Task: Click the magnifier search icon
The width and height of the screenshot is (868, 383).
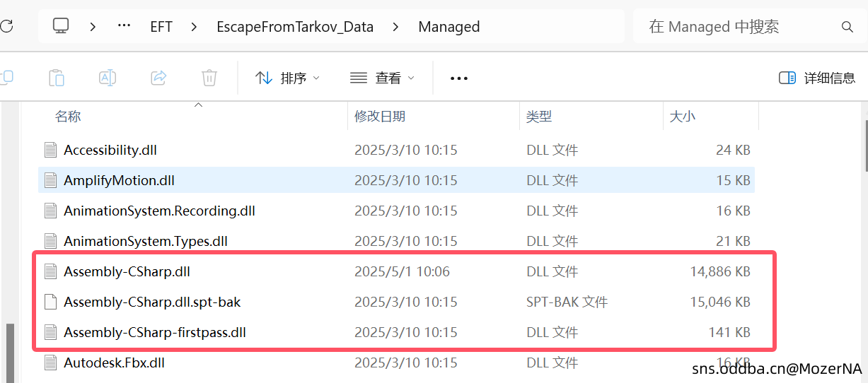Action: click(847, 27)
